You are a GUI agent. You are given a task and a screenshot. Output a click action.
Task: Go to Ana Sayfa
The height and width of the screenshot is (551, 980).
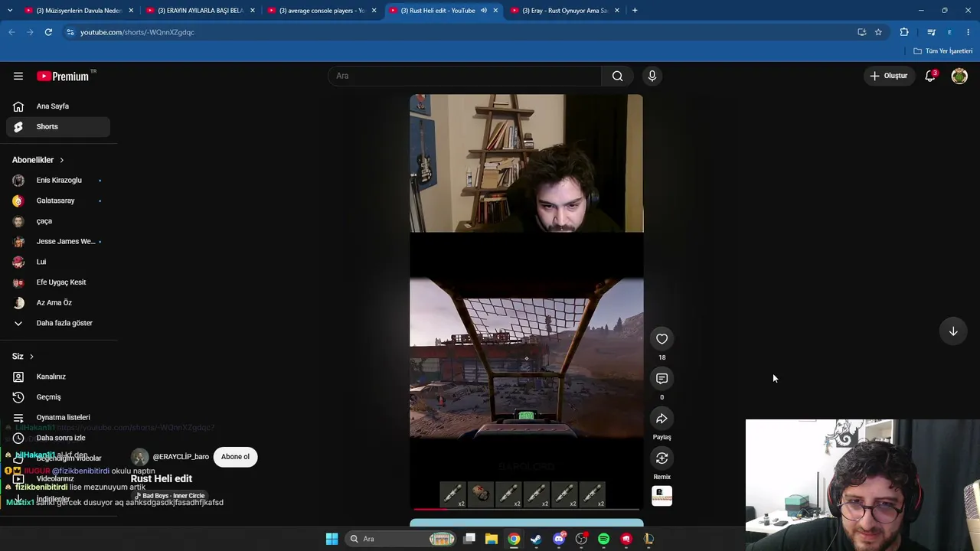point(58,106)
